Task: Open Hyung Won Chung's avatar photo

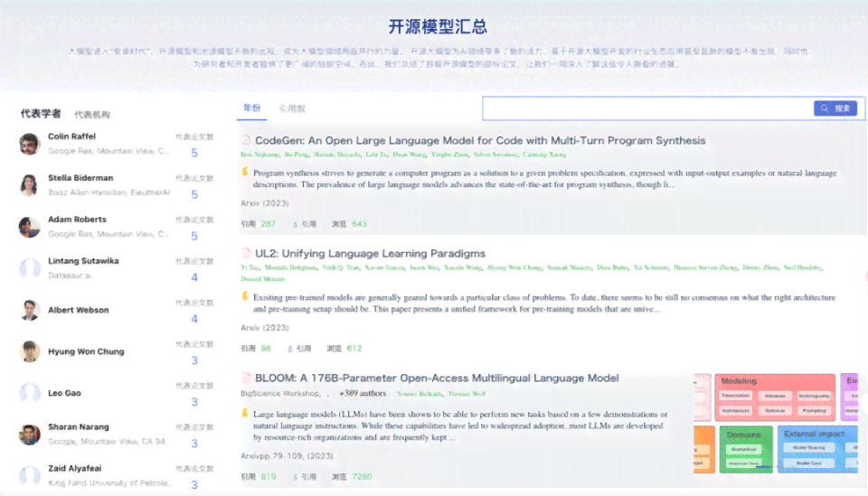Action: point(29,351)
